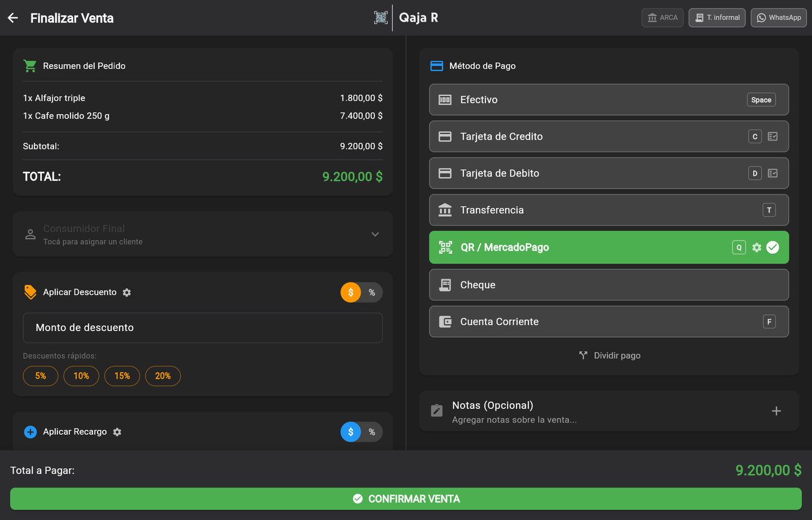Open surcharge settings gear next to Aplicar Recargo
812x520 pixels.
pos(117,432)
